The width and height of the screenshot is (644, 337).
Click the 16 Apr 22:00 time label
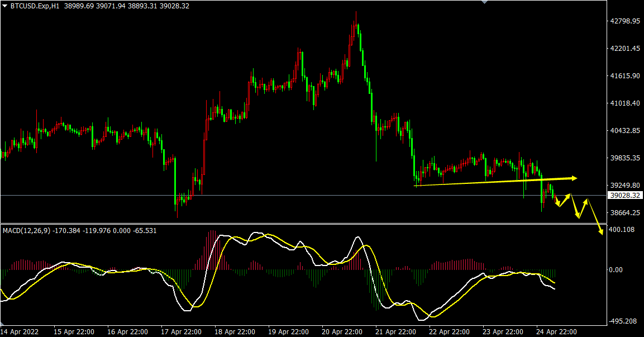(128, 331)
